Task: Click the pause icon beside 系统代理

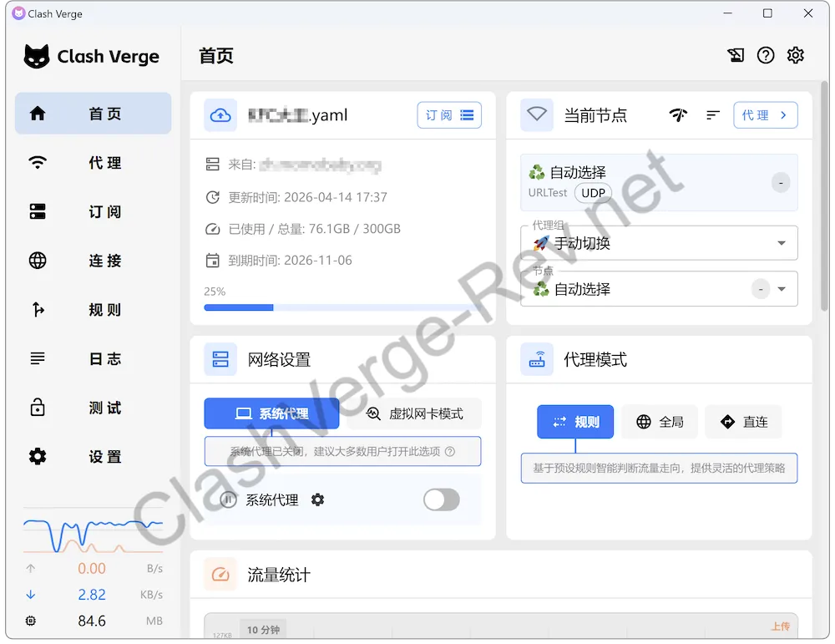Action: coord(229,499)
